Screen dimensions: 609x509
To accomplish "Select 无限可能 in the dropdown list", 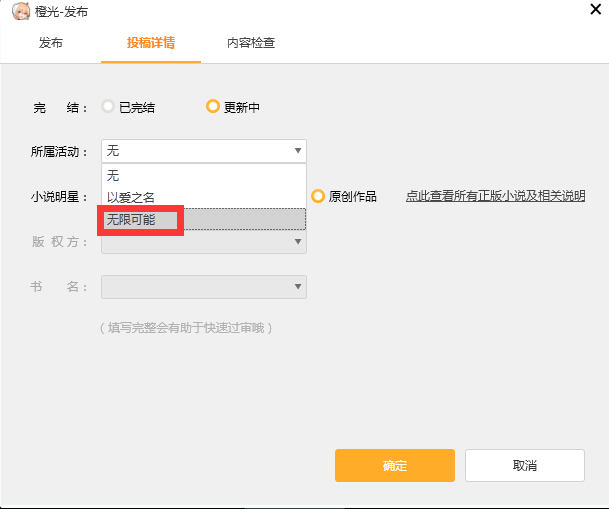I will click(131, 219).
